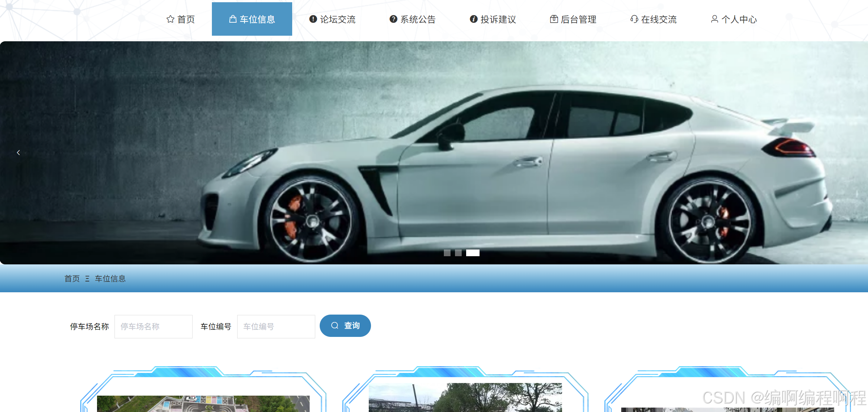Click the question mark icon beside 系统公告
Viewport: 868px width, 412px height.
click(x=393, y=19)
